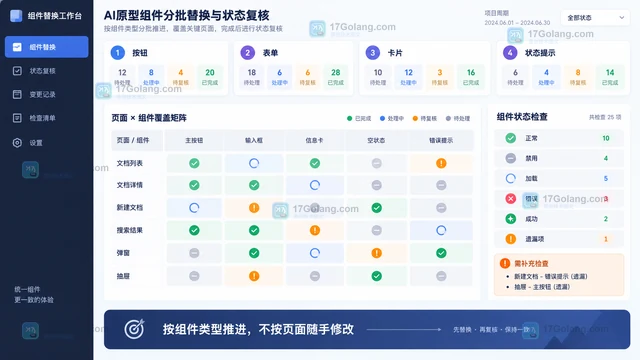The width and height of the screenshot is (640, 360).
Task: Click 文档列表 错误提示 warning icon
Action: (x=441, y=163)
